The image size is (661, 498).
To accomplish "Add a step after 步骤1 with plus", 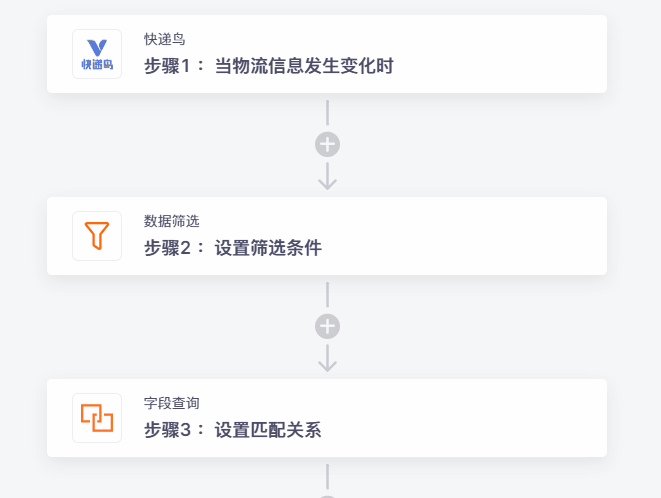I will point(328,145).
